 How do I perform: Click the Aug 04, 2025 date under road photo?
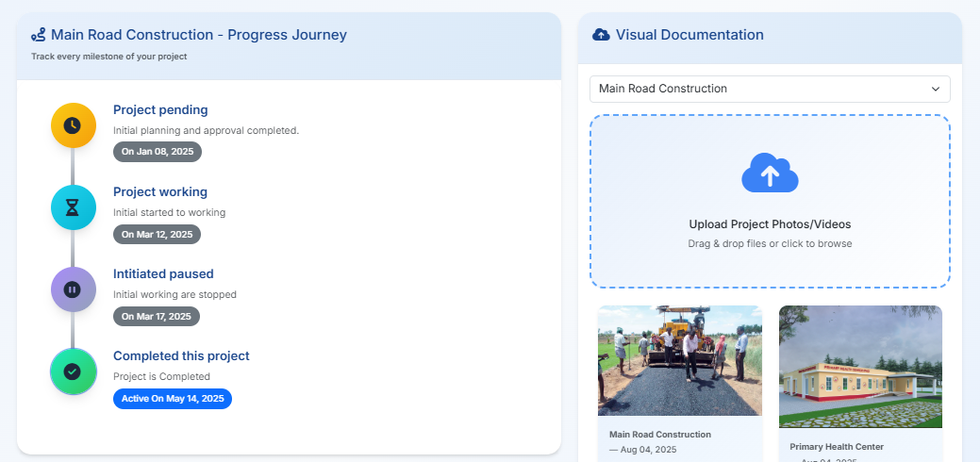point(642,450)
